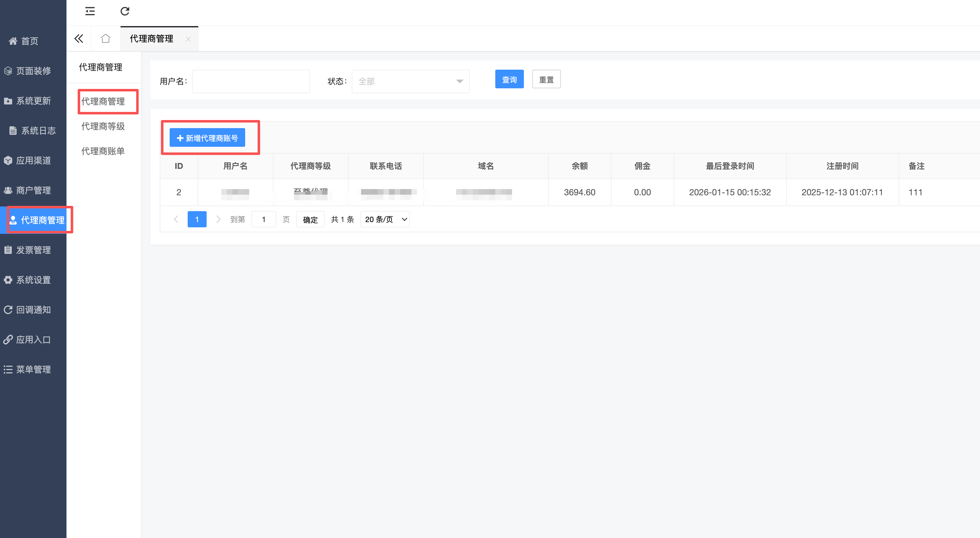Open 首页 in the sidebar
This screenshot has height=538, width=980.
(24, 41)
